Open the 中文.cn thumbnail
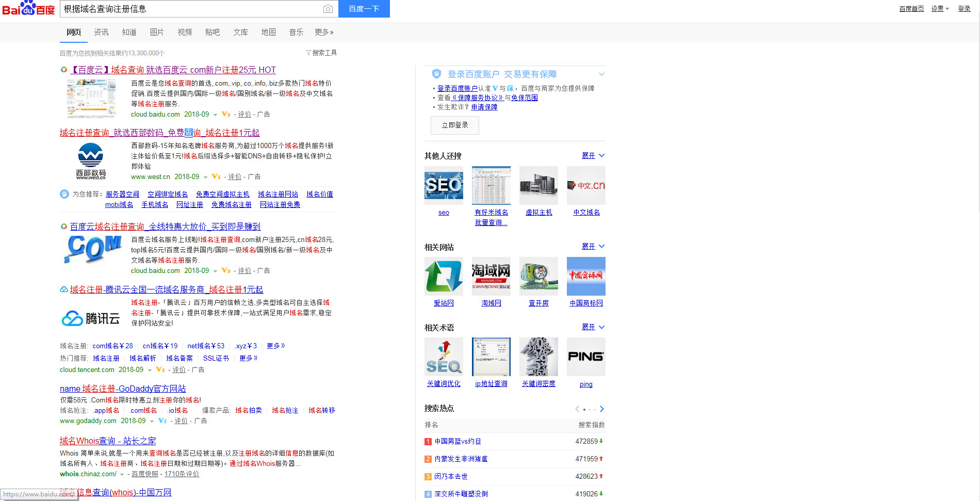 coord(586,185)
